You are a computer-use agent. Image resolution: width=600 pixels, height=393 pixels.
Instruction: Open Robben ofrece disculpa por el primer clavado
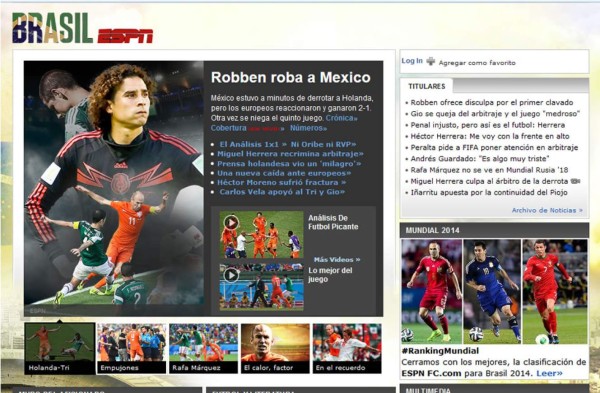click(492, 103)
